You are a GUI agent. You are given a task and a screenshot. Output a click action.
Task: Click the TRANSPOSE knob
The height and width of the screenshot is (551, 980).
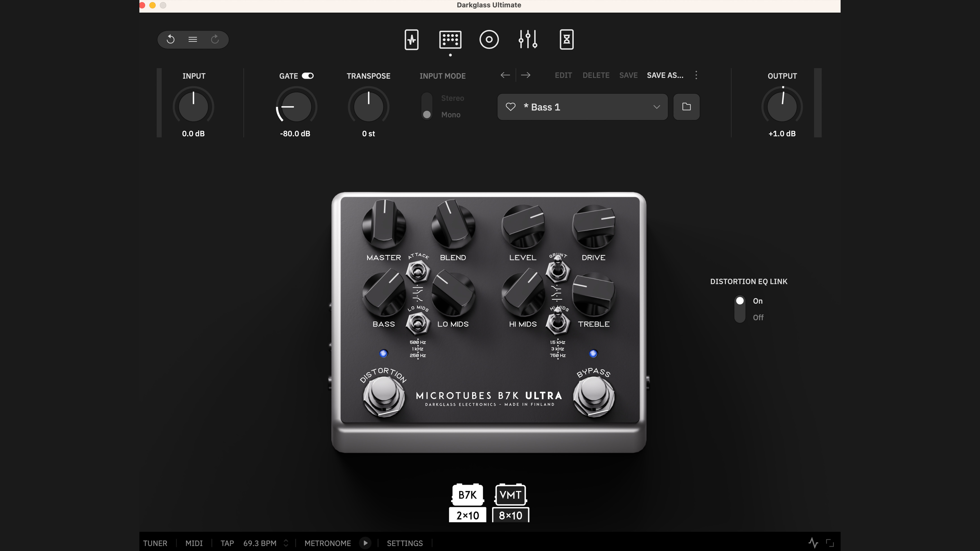coord(368,107)
